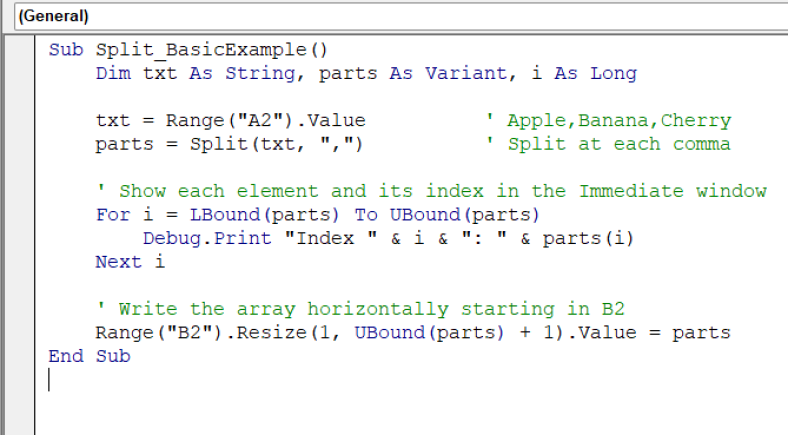Click the 'Show each element' comment line

point(442,191)
